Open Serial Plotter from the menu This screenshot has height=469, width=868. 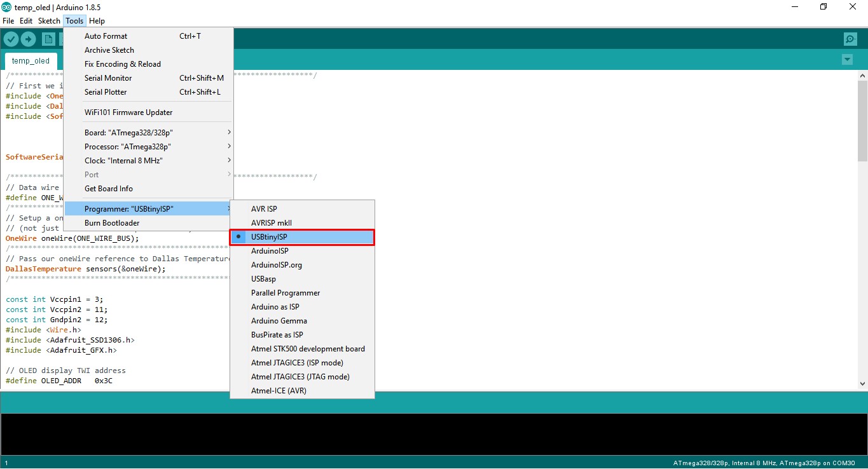point(148,92)
